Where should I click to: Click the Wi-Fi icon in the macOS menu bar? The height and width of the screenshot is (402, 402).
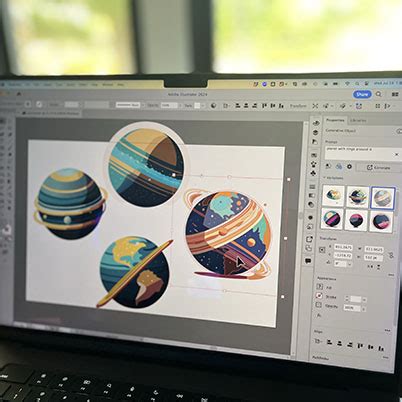click(x=347, y=83)
